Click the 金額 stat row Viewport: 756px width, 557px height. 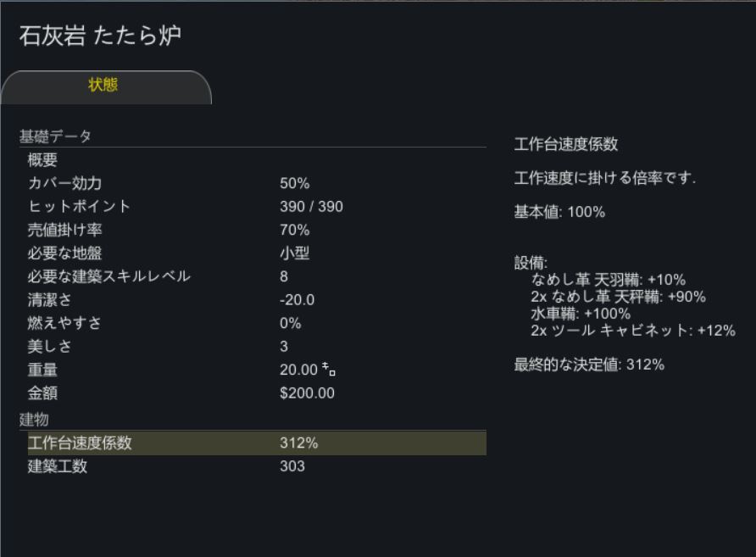pos(256,393)
